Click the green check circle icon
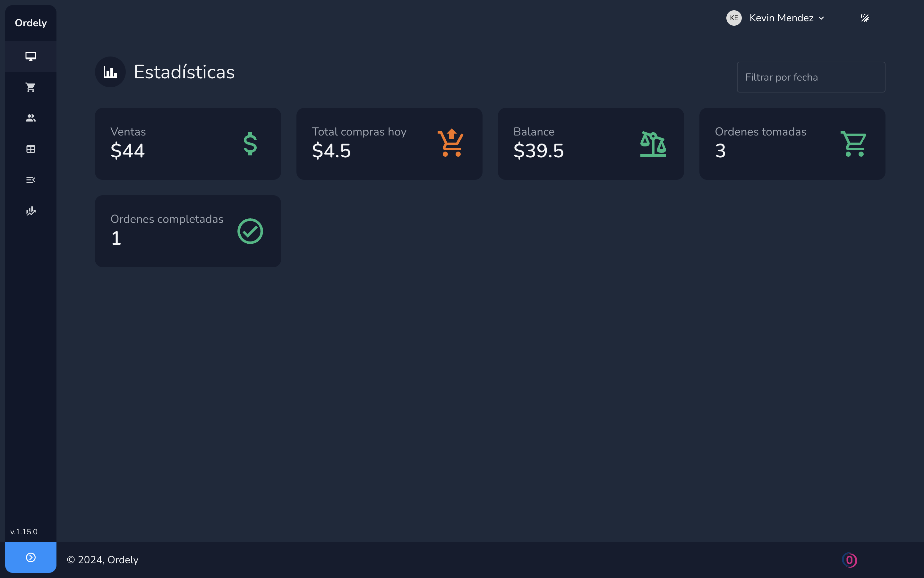The width and height of the screenshot is (924, 578). [250, 231]
